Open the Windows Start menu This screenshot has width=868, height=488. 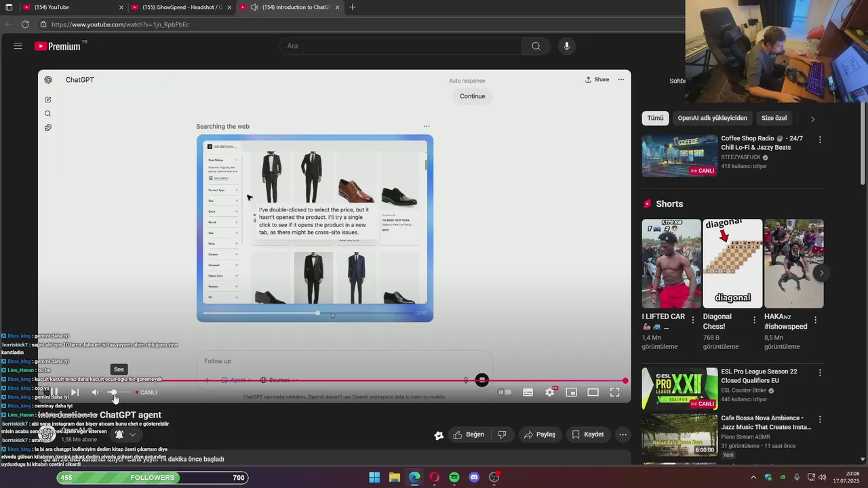(x=374, y=478)
